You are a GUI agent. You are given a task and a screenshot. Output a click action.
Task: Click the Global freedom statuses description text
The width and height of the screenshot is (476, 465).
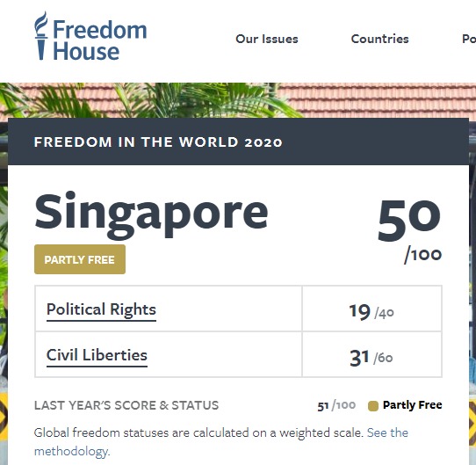(198, 432)
